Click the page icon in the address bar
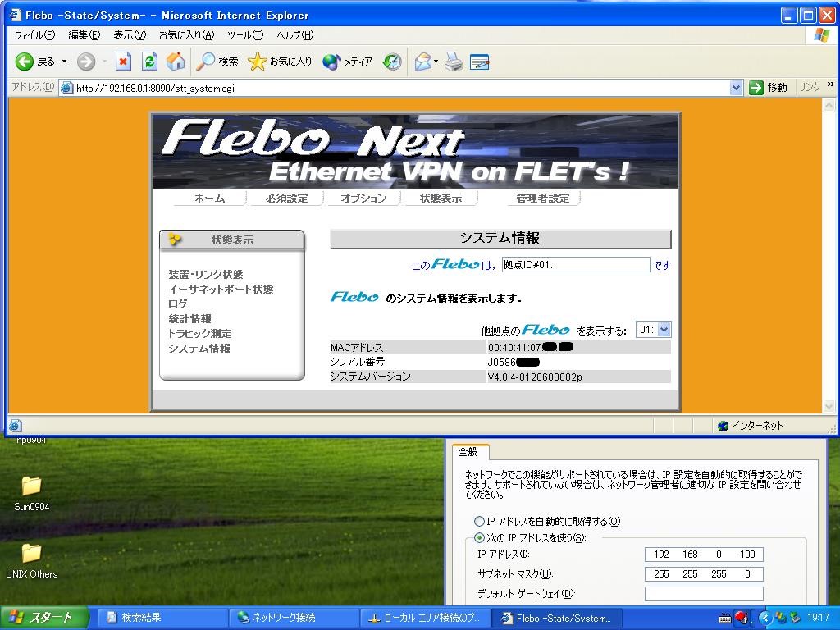Screen dimensions: 840x630 click(67, 88)
